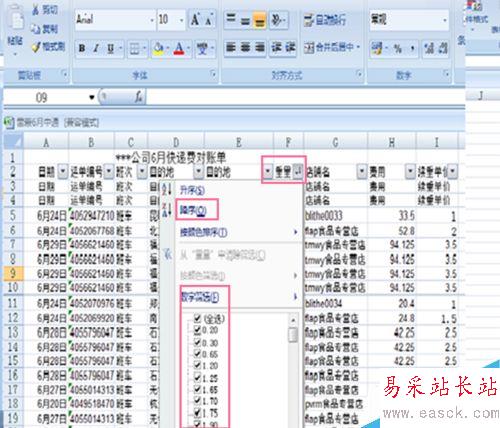Decrease indent

tap(276, 47)
